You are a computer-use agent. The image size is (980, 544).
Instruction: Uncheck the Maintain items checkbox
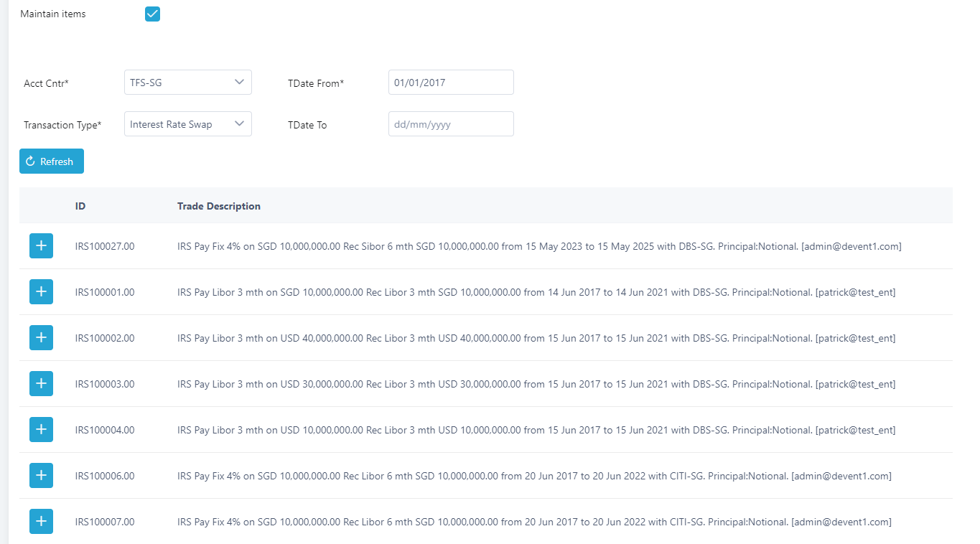click(152, 14)
